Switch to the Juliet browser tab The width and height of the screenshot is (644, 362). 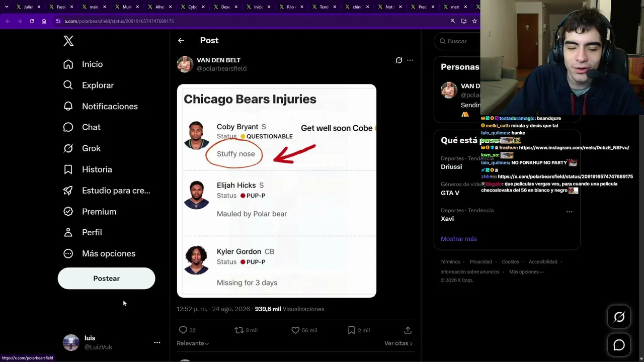pos(28,7)
